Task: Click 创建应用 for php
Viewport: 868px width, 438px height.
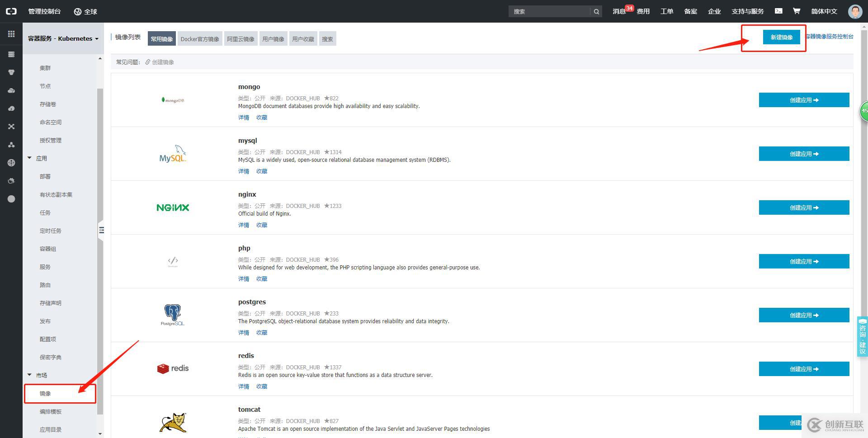Action: [x=804, y=261]
